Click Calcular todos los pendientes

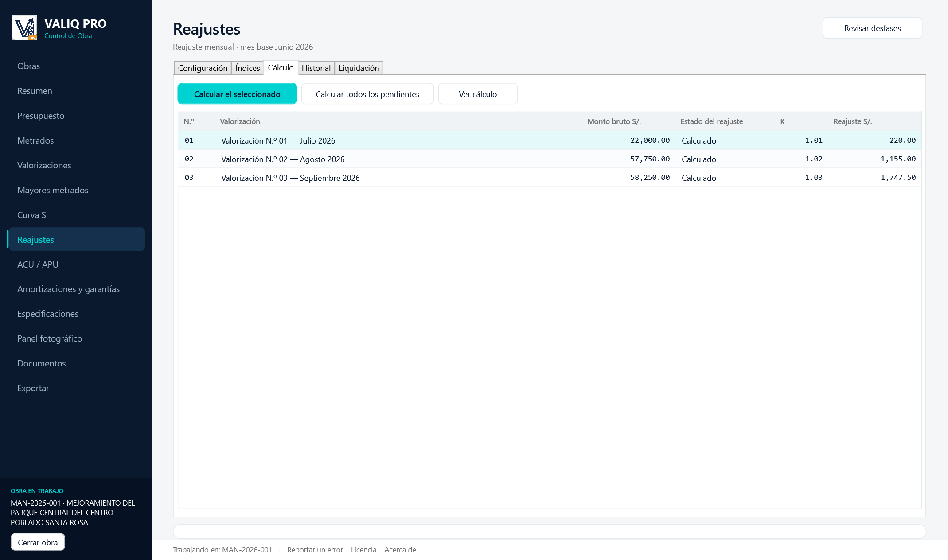click(367, 94)
